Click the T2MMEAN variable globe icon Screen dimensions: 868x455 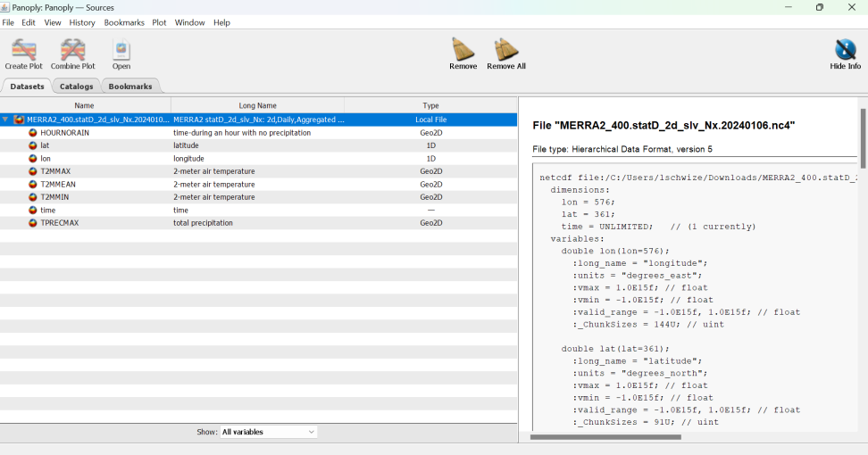pos(33,184)
